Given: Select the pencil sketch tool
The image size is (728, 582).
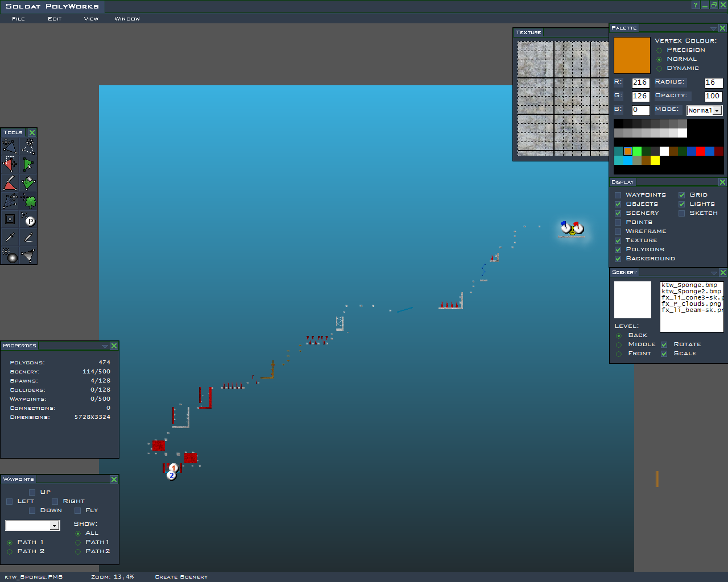Looking at the screenshot, I should (x=28, y=238).
